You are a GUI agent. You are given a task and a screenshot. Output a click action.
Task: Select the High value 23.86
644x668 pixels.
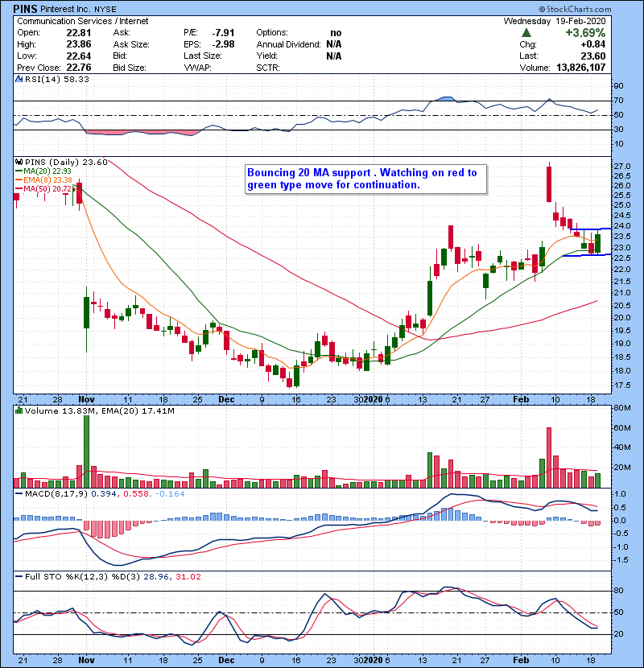click(79, 44)
